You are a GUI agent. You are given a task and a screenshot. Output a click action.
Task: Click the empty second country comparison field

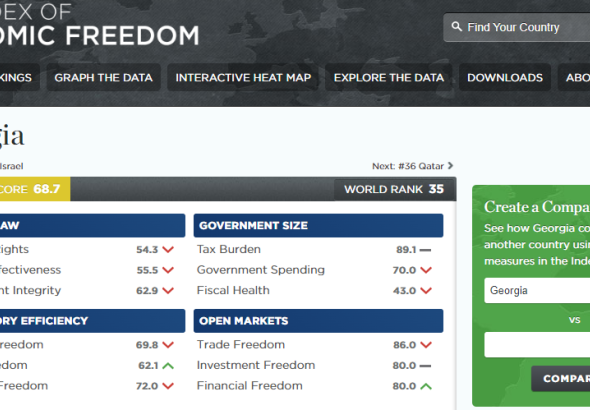(x=537, y=345)
